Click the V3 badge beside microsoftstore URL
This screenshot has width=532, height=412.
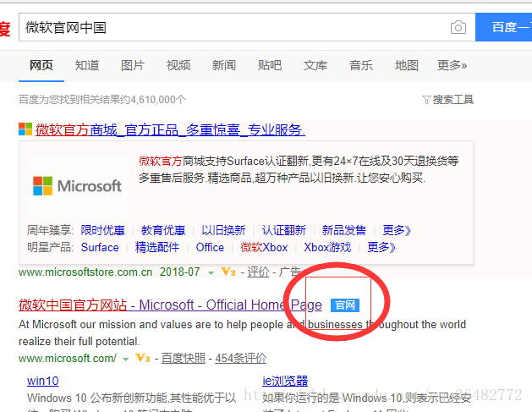point(228,272)
